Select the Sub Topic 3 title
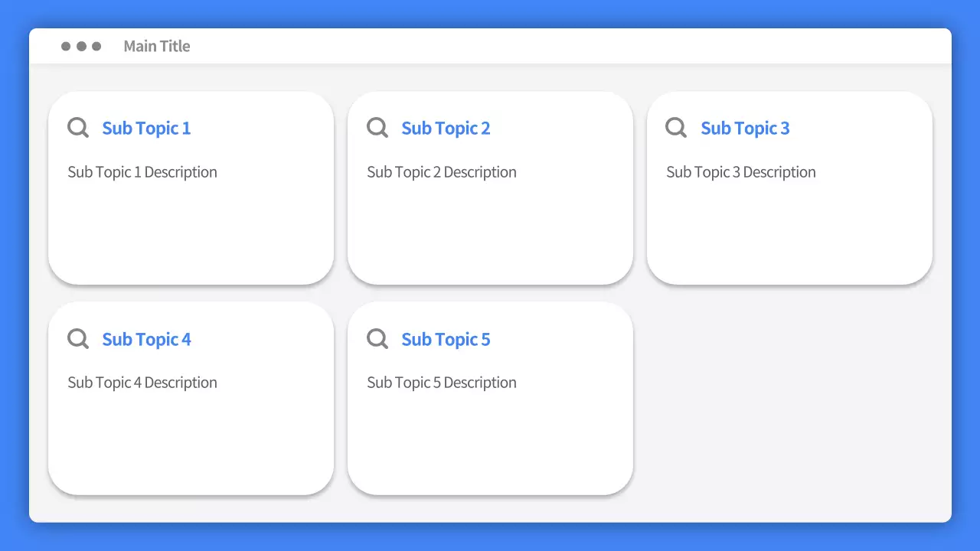 click(x=745, y=128)
